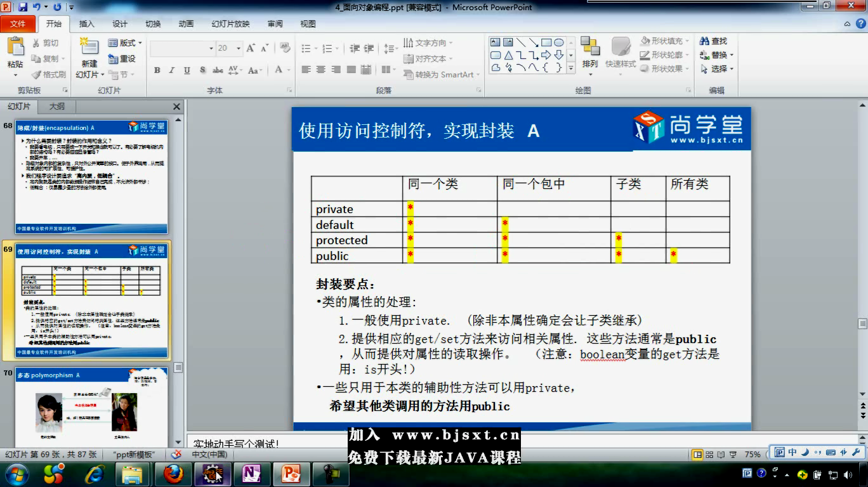Toggle Bold formatting
Viewport: 868px width, 487px height.
click(157, 70)
